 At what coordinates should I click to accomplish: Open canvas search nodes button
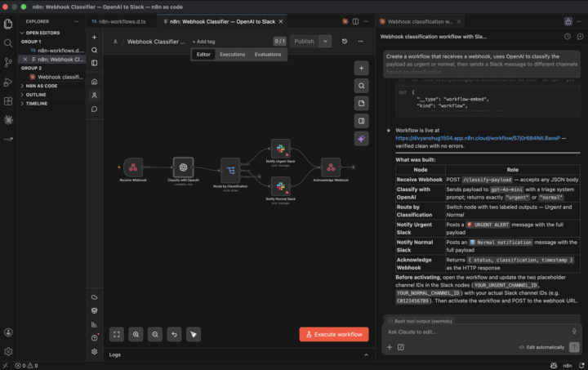(x=361, y=86)
